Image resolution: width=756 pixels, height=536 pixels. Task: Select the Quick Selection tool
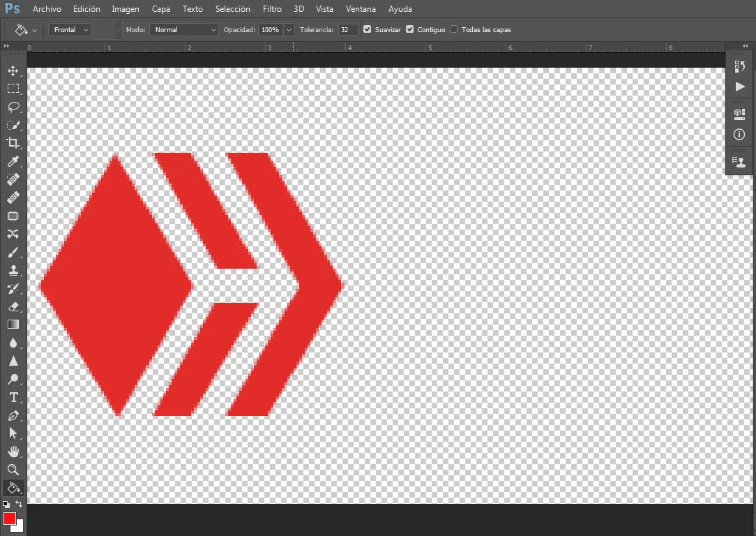tap(13, 125)
